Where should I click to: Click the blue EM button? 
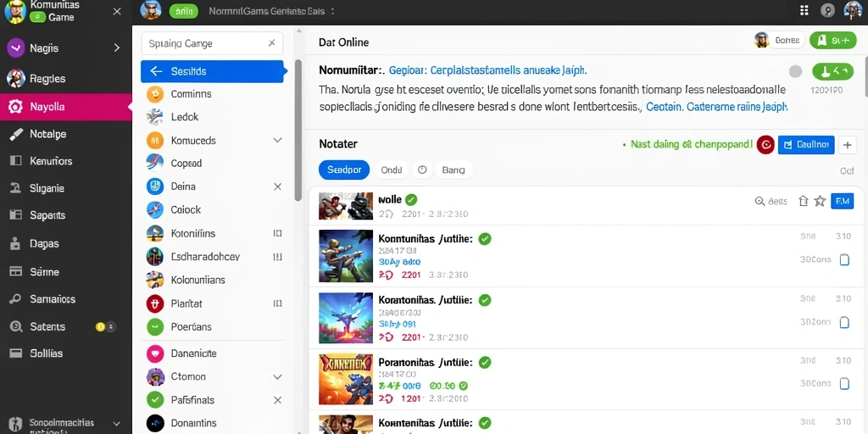(x=842, y=202)
